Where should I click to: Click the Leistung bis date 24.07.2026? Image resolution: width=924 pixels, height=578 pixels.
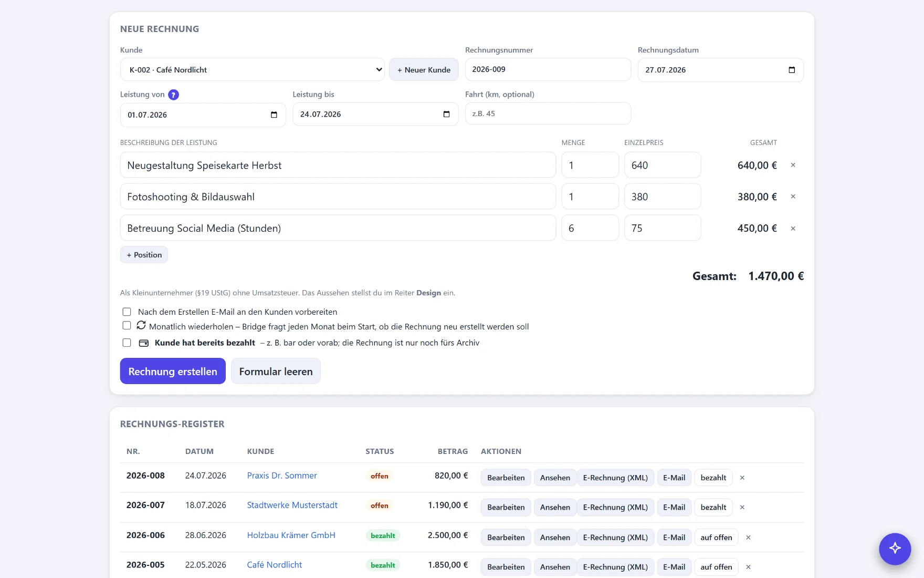click(320, 114)
